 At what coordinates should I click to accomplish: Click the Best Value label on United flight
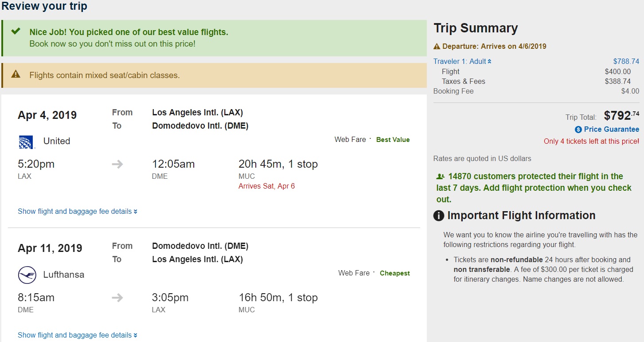click(393, 140)
